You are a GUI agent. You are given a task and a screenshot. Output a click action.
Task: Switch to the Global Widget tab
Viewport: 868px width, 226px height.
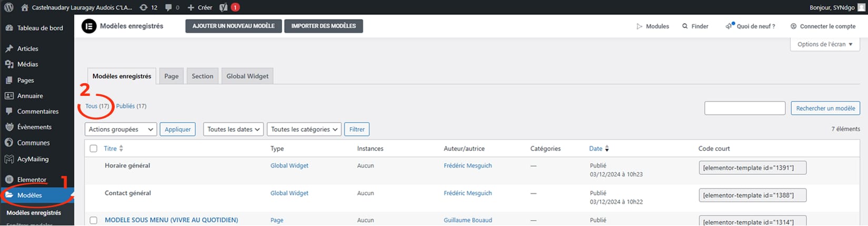247,76
